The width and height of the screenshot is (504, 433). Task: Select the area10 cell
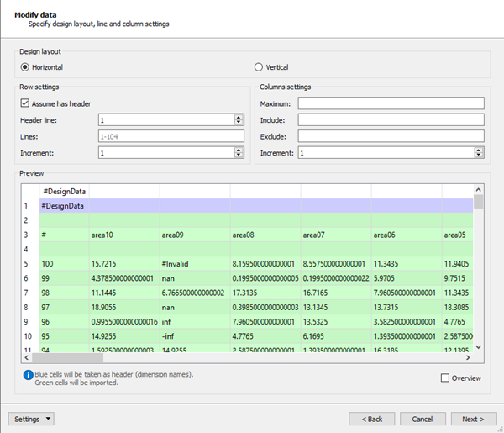click(x=124, y=235)
